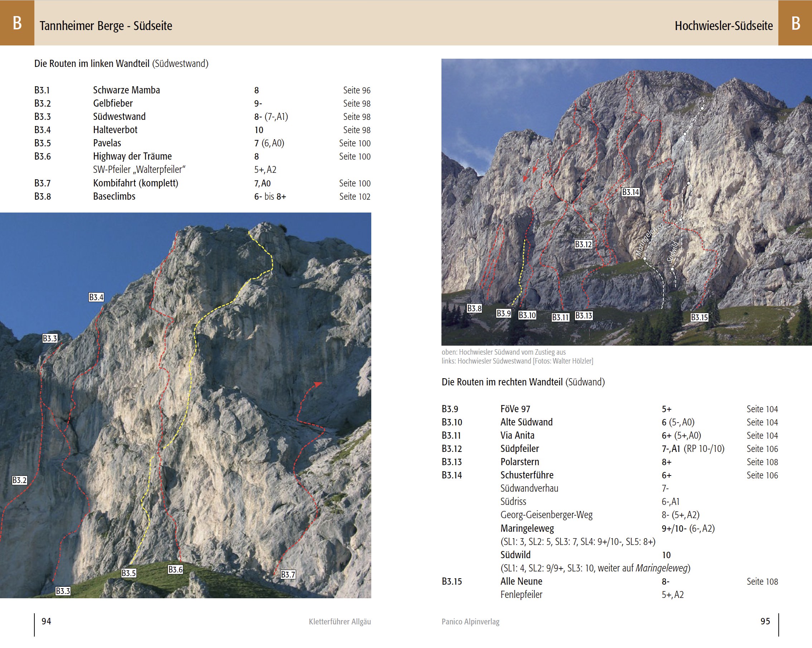The height and width of the screenshot is (648, 812).
Task: Click the route name 'Pavelas'
Action: (x=107, y=143)
